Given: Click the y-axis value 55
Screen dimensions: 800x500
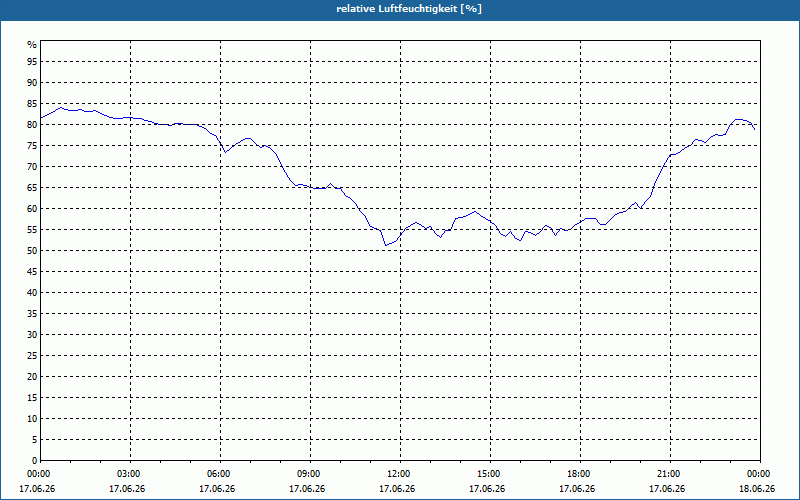Looking at the screenshot, I should 32,230.
